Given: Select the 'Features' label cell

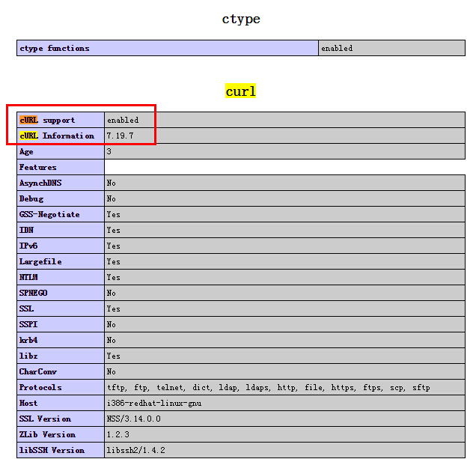Looking at the screenshot, I should [61, 167].
